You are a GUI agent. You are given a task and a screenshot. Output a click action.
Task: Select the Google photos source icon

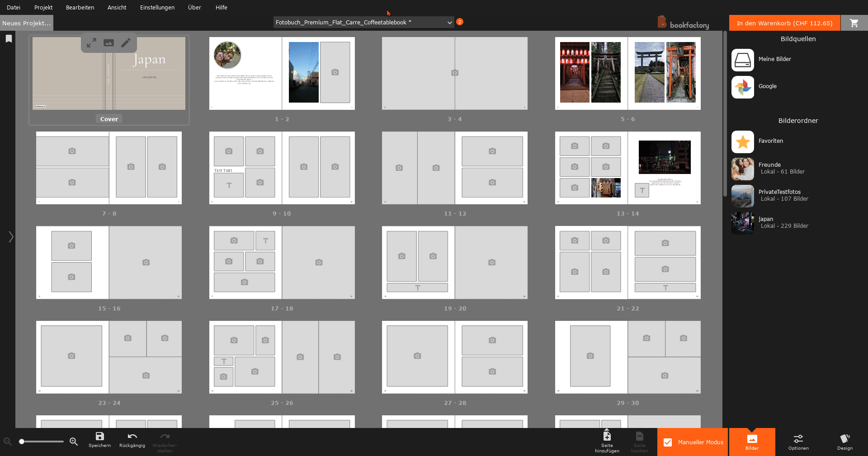pyautogui.click(x=743, y=87)
